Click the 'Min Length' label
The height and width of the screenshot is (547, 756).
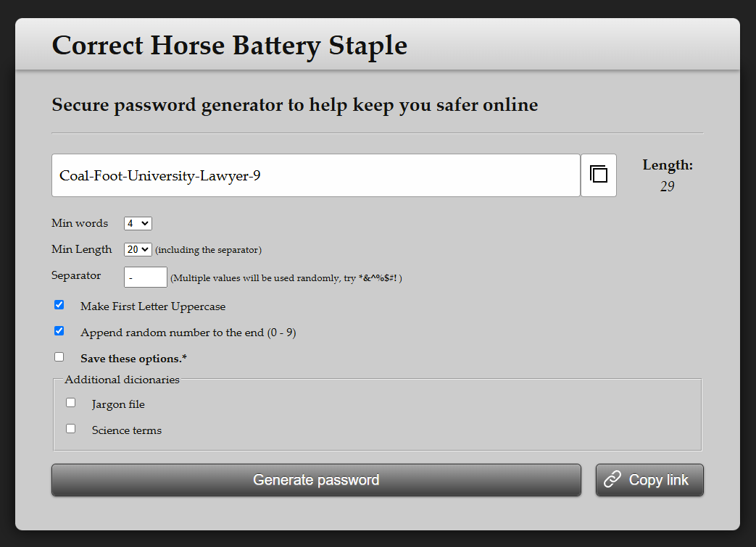[81, 249]
